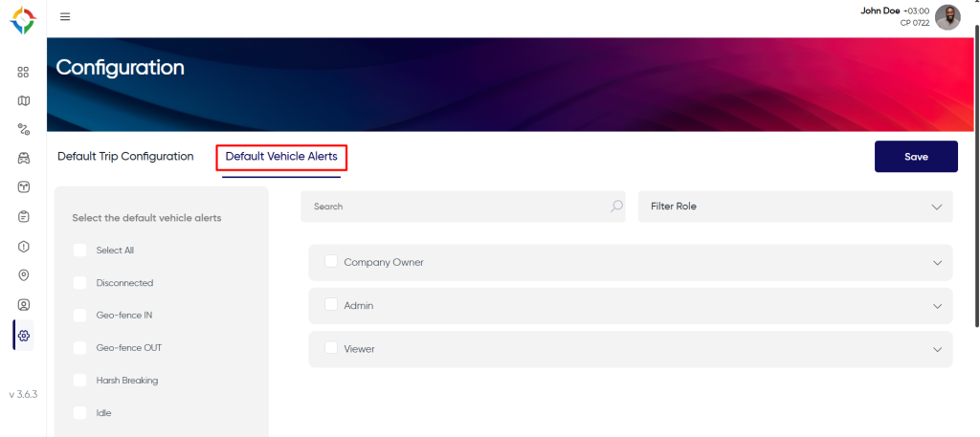Click the compass logo at top left
Screen dimensions: 980x437
23,20
